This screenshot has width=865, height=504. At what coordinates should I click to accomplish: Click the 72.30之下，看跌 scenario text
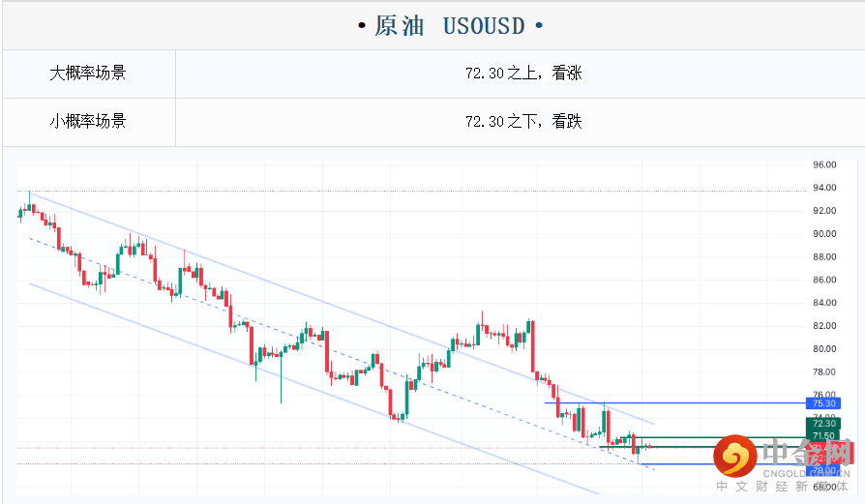[522, 121]
